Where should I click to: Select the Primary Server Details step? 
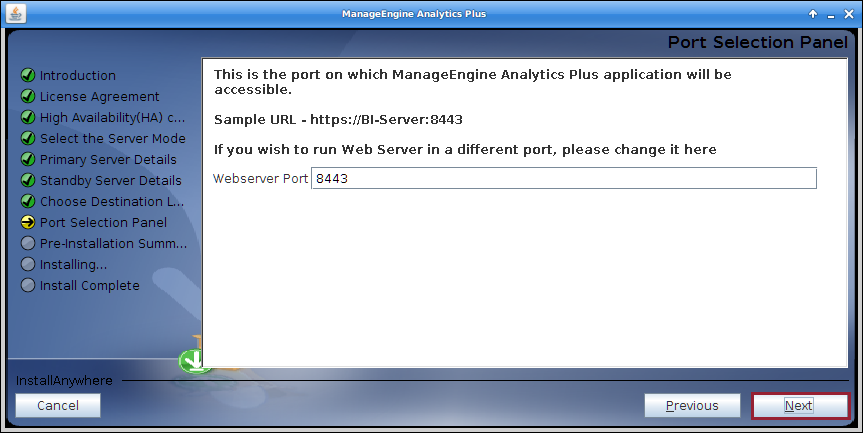108,160
